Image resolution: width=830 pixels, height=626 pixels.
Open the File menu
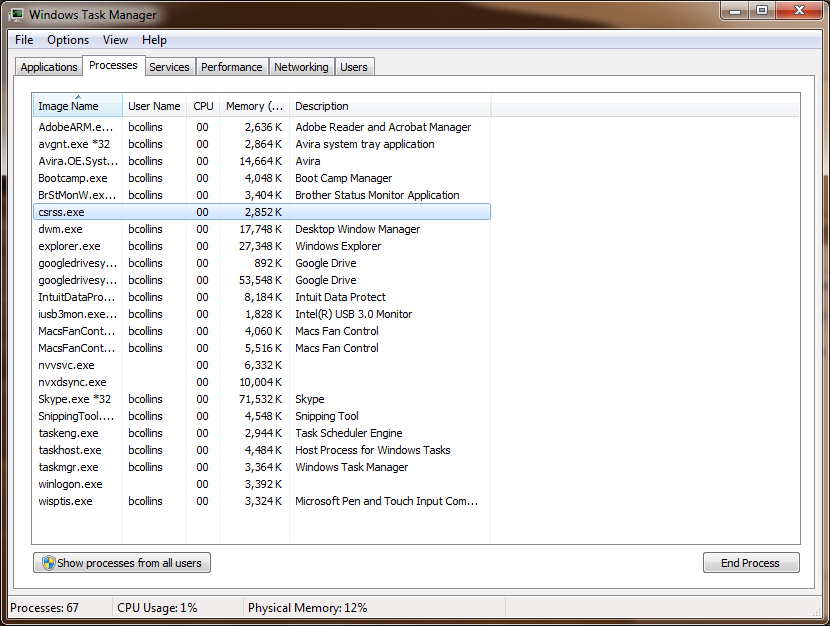[24, 40]
